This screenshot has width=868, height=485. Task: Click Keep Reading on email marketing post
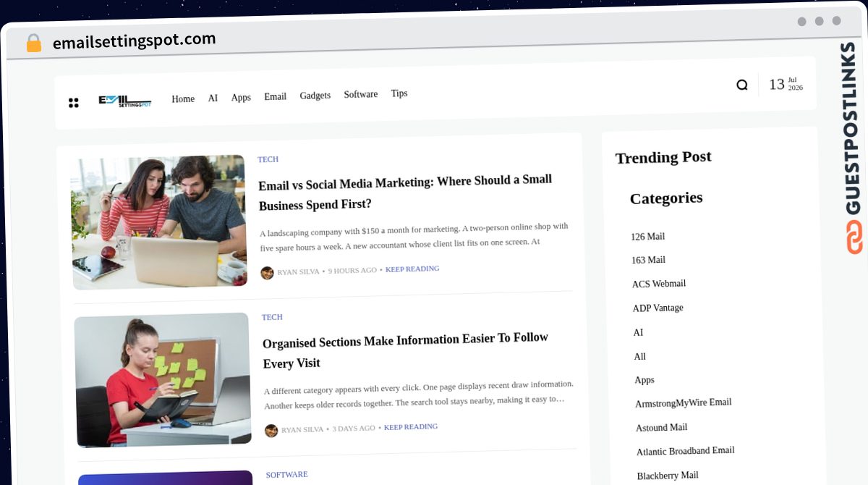[412, 269]
